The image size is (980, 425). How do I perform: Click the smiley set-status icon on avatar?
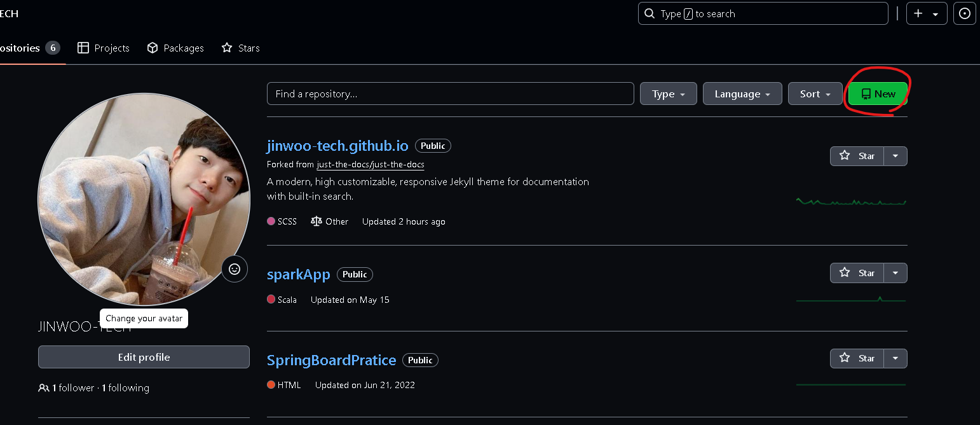click(x=235, y=269)
